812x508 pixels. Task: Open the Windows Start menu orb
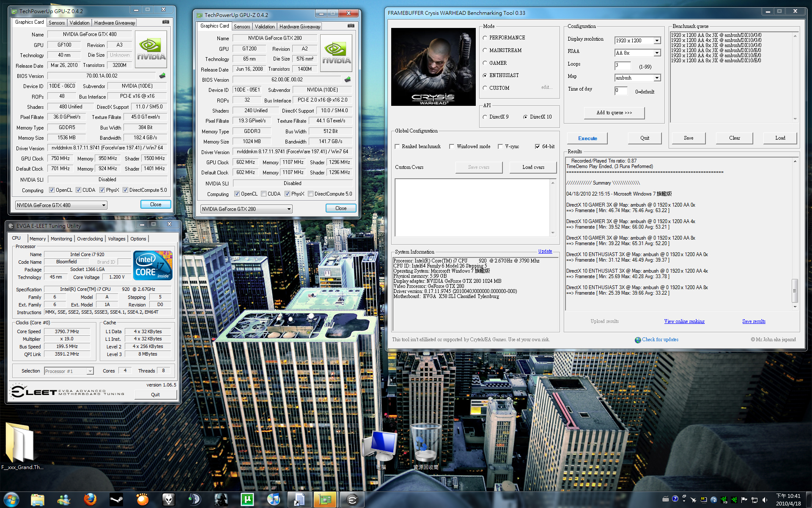[11, 500]
